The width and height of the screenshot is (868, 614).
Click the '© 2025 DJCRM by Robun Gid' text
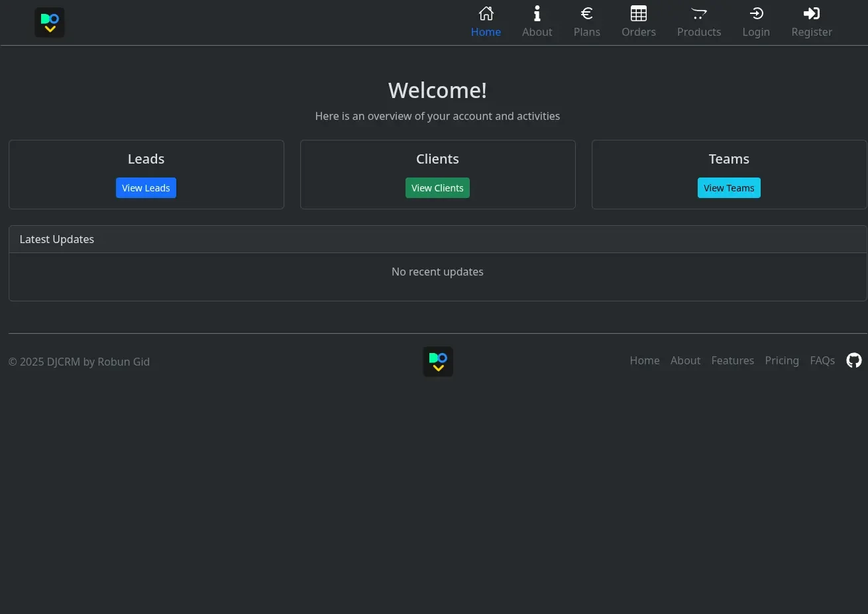click(79, 362)
